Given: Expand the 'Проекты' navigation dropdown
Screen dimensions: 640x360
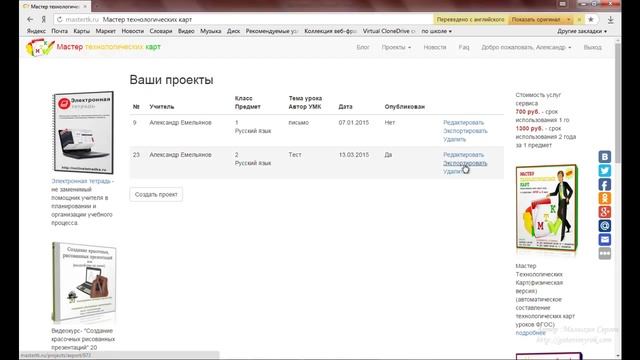Looking at the screenshot, I should coord(396,47).
